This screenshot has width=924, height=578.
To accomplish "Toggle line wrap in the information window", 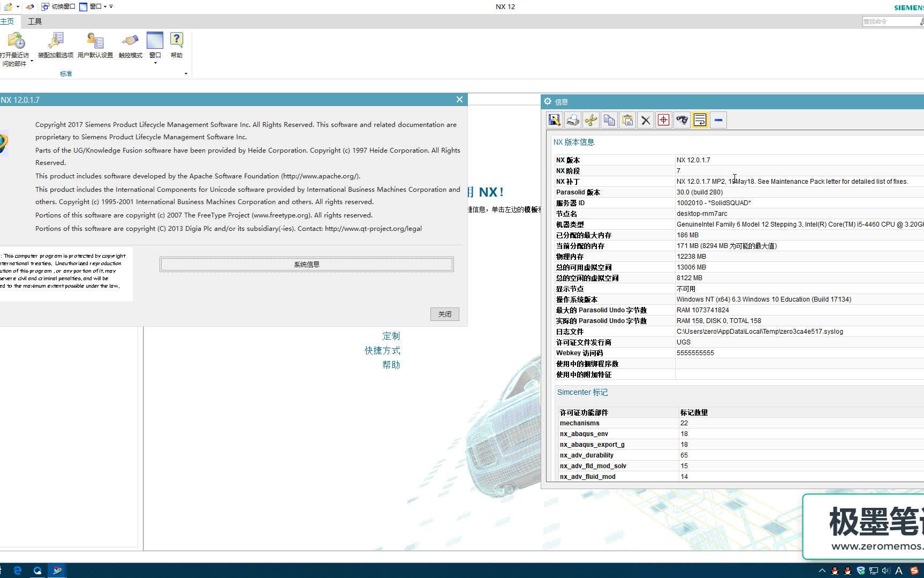I will [x=700, y=119].
